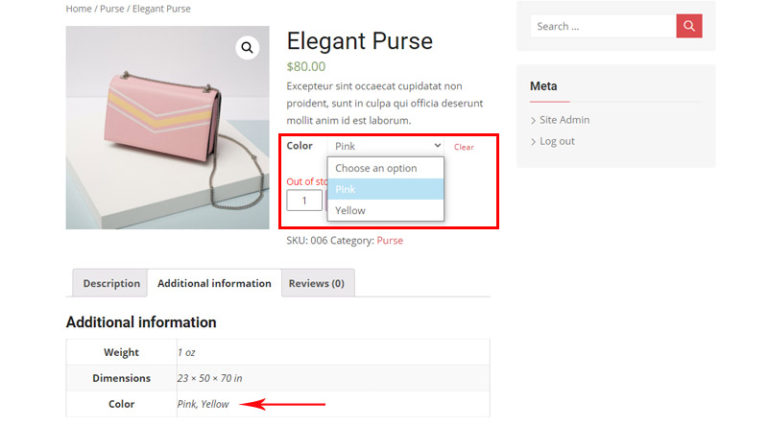
Task: Click the magnifier zoom icon on product image
Action: point(247,47)
